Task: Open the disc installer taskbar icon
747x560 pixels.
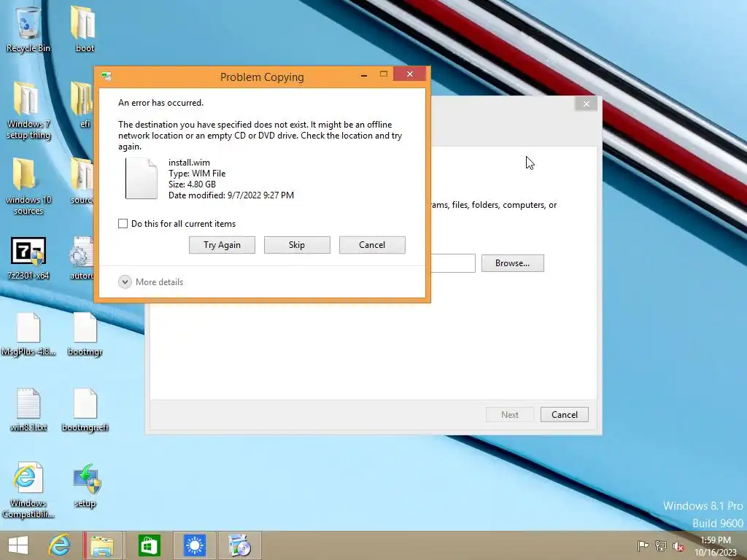Action: 239,545
